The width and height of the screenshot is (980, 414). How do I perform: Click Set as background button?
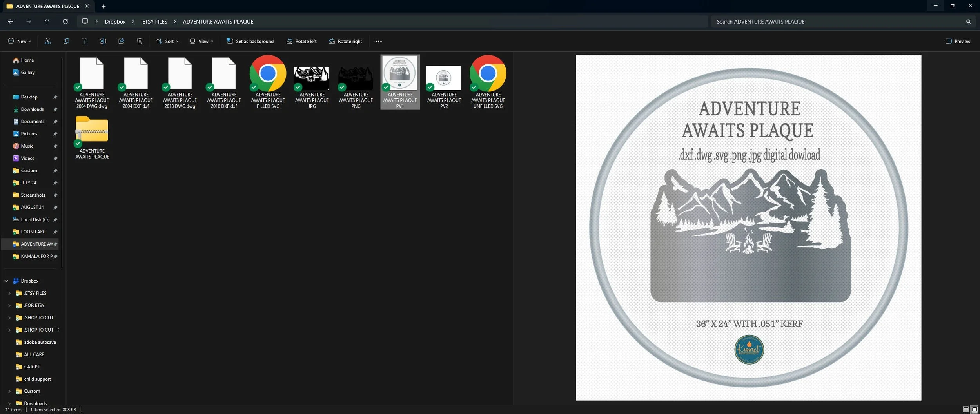(250, 41)
